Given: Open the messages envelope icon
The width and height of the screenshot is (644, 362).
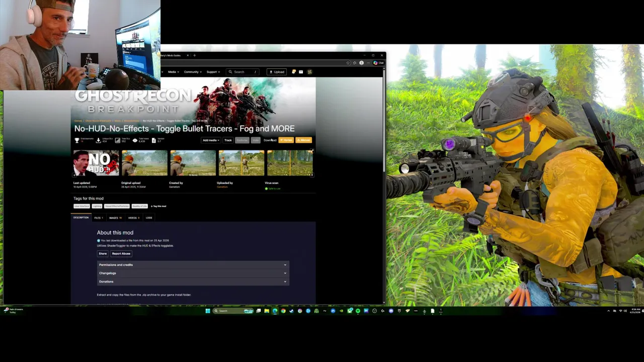Looking at the screenshot, I should [301, 72].
